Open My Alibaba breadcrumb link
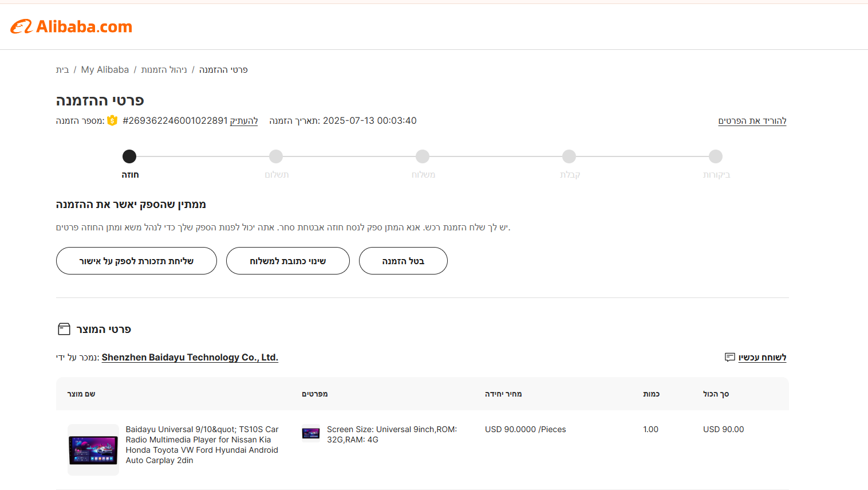Screen dimensions: 868x490 click(x=105, y=70)
